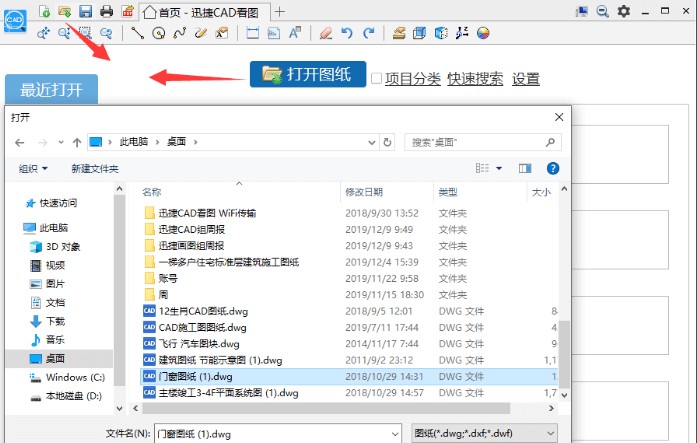The height and width of the screenshot is (443, 697).
Task: Click the settings gear in title bar
Action: click(x=624, y=11)
